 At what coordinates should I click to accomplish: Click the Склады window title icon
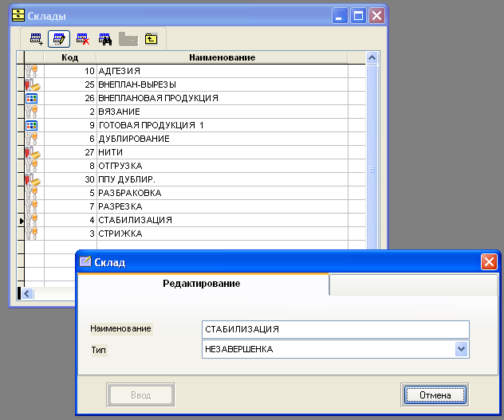pyautogui.click(x=18, y=15)
